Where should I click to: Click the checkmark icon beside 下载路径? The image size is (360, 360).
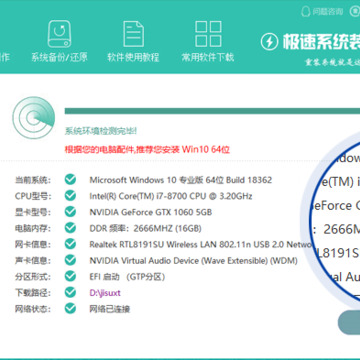[70, 292]
